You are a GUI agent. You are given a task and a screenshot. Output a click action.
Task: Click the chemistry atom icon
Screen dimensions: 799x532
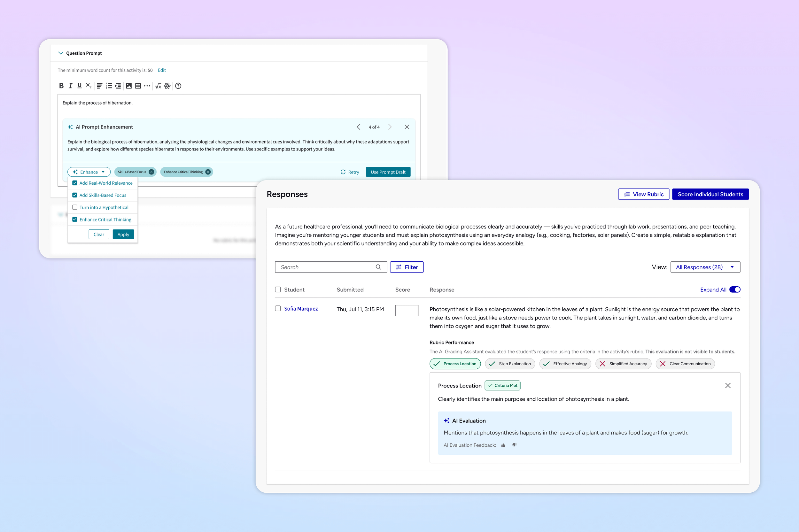[167, 86]
